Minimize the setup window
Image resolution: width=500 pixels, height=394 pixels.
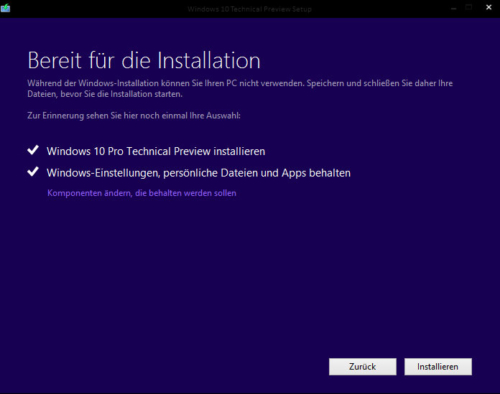pos(453,8)
